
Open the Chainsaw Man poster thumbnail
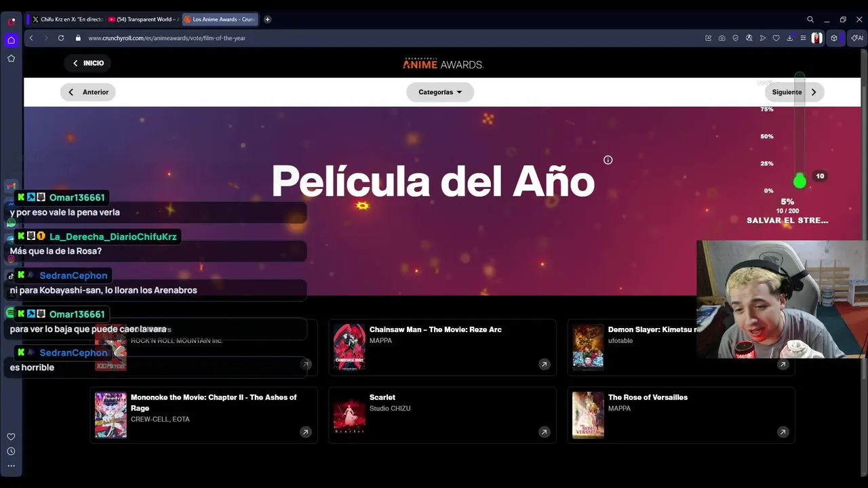tap(349, 347)
